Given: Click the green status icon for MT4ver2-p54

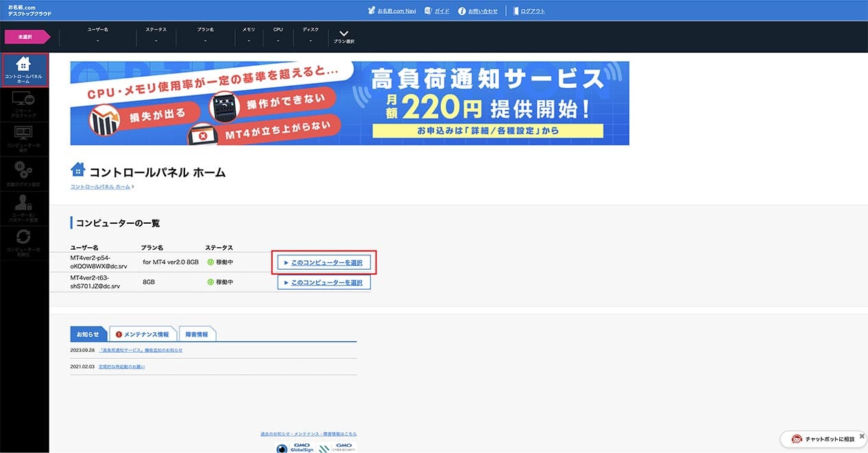Looking at the screenshot, I should pyautogui.click(x=211, y=262).
